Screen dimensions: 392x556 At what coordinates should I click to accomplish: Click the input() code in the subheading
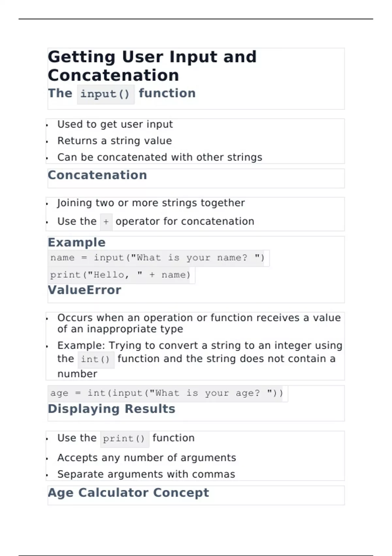click(106, 94)
